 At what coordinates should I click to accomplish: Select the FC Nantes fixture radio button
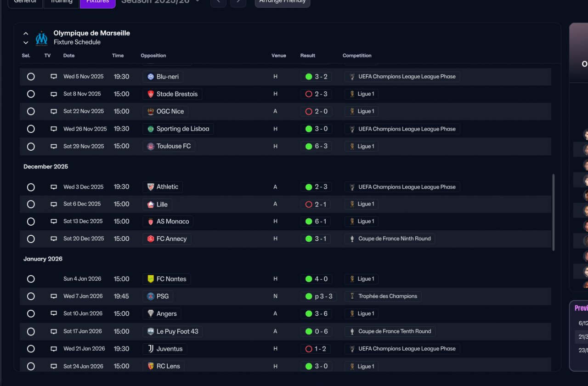[x=31, y=279]
